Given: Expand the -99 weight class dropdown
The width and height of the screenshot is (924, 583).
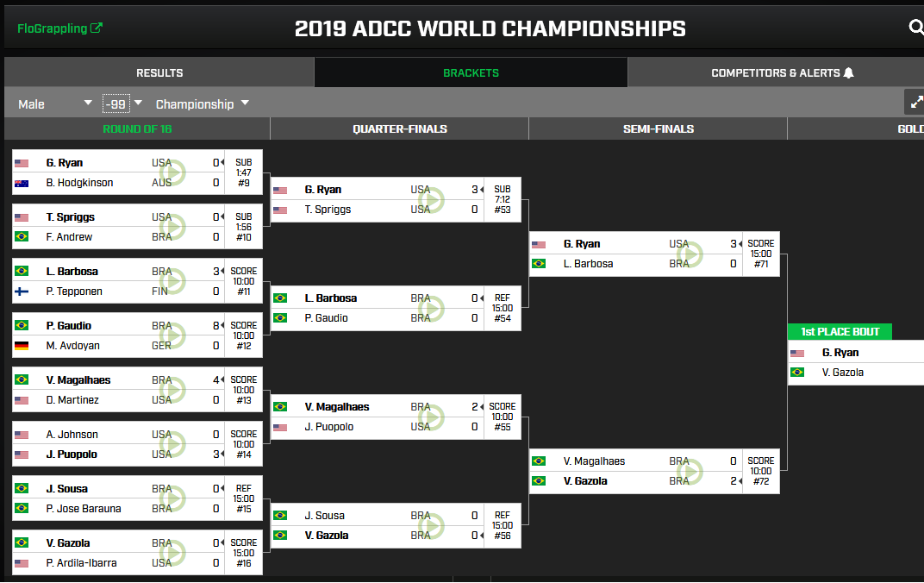Looking at the screenshot, I should pyautogui.click(x=122, y=103).
